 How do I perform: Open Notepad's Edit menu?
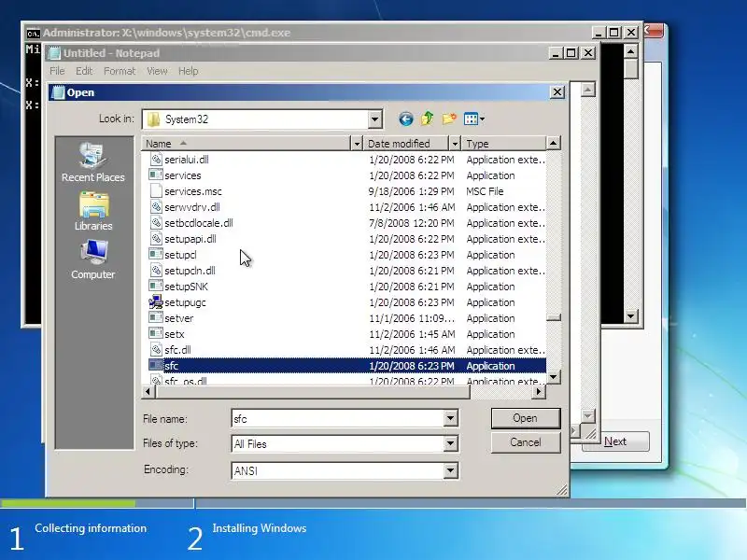(x=84, y=71)
